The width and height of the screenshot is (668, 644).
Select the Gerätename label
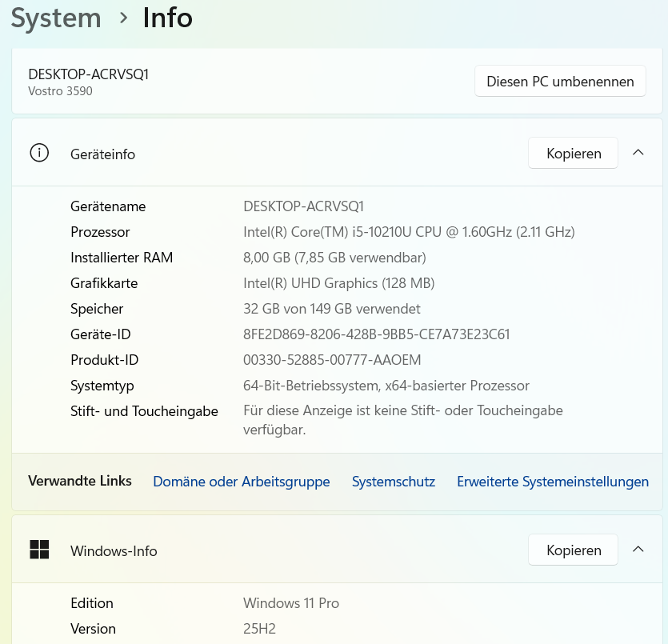click(108, 206)
